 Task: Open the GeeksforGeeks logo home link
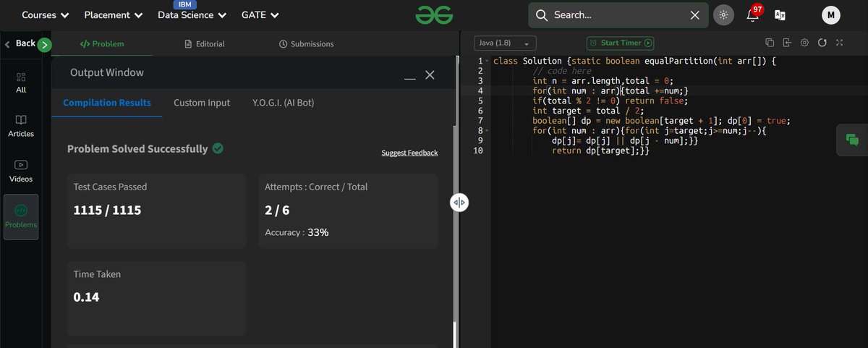point(434,14)
